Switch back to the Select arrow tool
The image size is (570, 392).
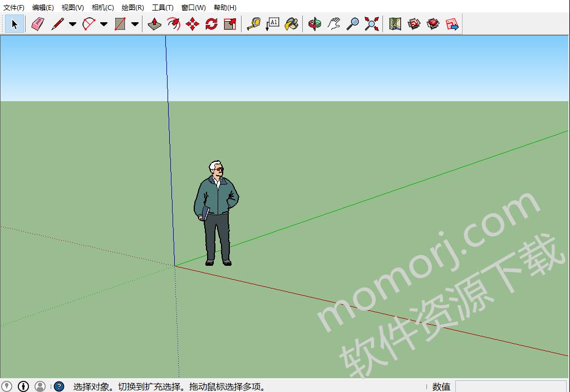pyautogui.click(x=15, y=24)
